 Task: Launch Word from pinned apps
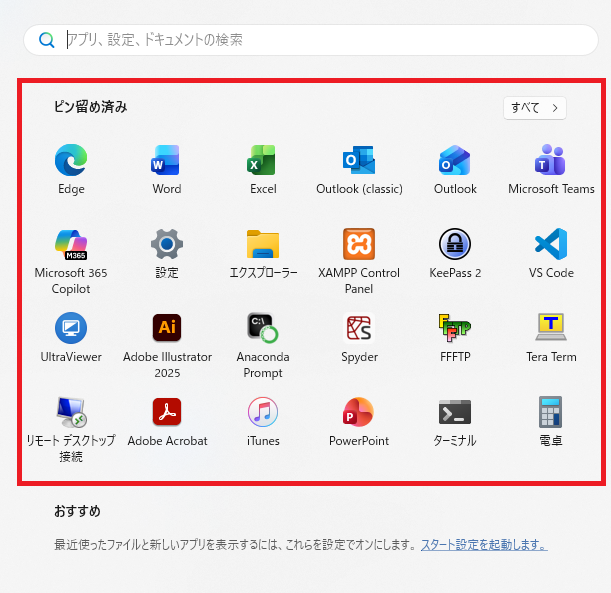coord(167,160)
